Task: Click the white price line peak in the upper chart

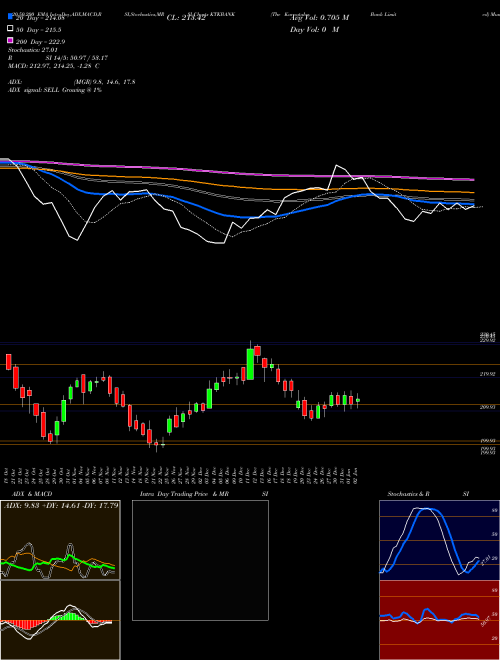Action: click(336, 165)
